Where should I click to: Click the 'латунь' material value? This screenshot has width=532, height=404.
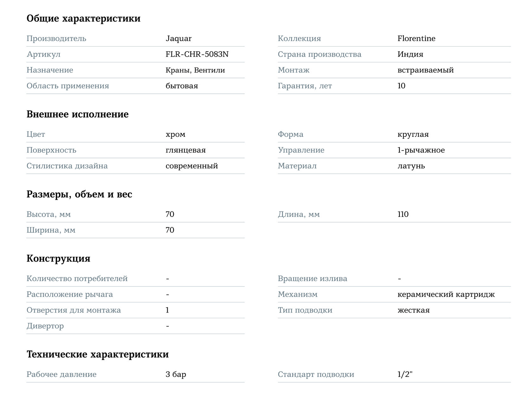[x=411, y=166]
